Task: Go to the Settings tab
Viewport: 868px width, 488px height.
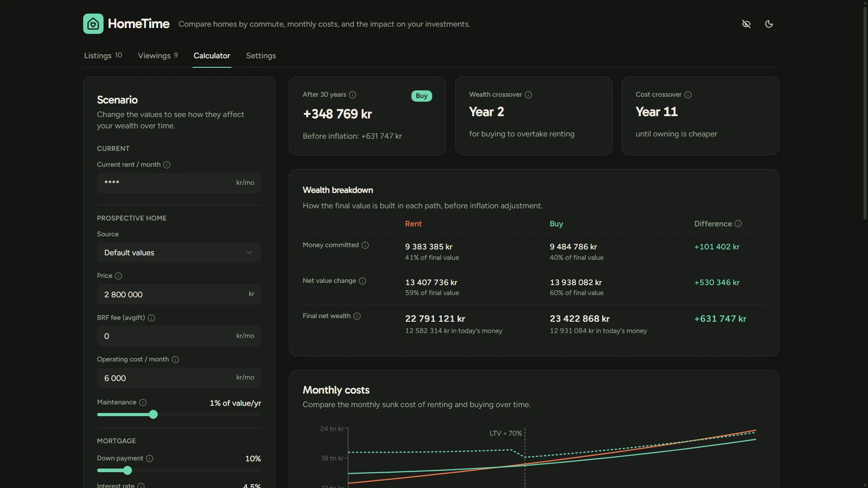Action: (261, 56)
